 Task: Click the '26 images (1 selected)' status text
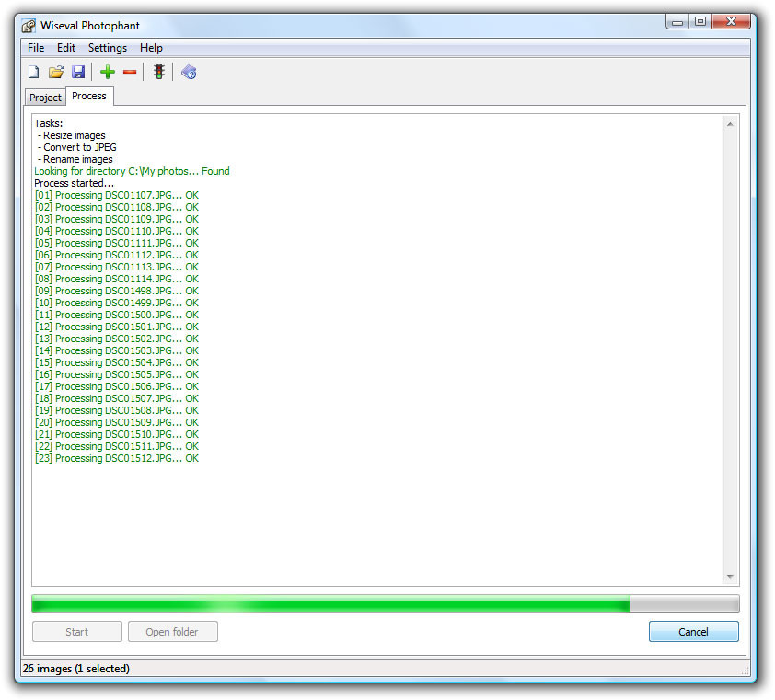[x=76, y=669]
